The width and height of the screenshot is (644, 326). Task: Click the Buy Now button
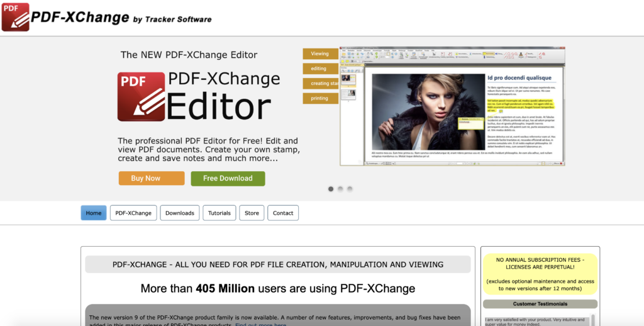pyautogui.click(x=152, y=178)
